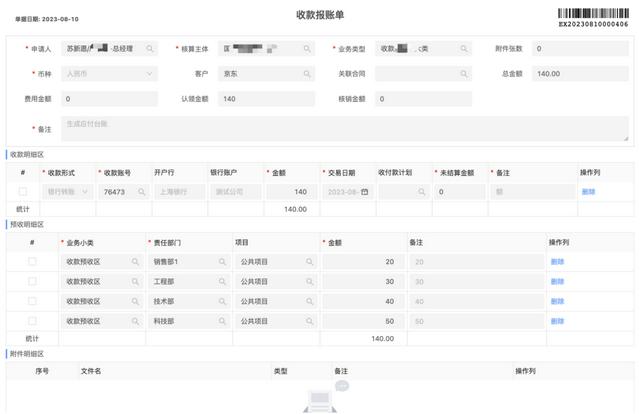Click 备注 field in 科技部 row

pyautogui.click(x=477, y=321)
